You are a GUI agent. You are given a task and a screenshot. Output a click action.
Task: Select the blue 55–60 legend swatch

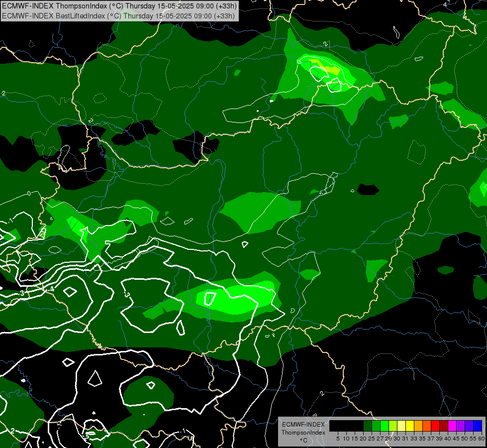478,426
